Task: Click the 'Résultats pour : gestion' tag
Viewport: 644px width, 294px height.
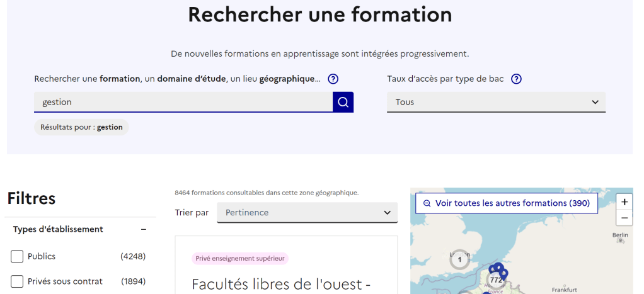Action: (x=81, y=127)
